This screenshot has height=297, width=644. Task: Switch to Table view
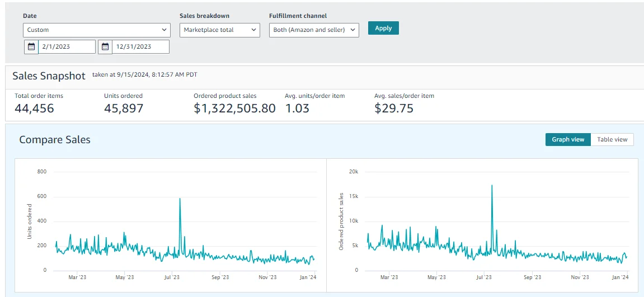point(612,139)
